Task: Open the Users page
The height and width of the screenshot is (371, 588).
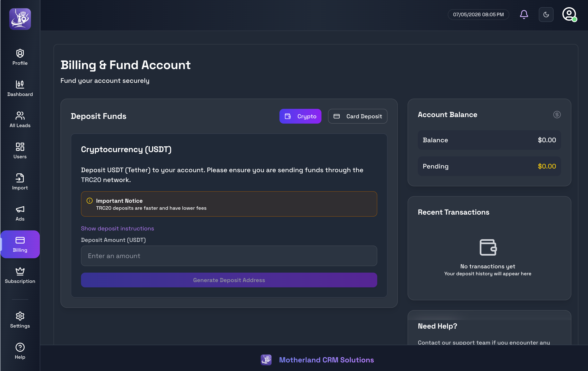Action: pyautogui.click(x=20, y=151)
